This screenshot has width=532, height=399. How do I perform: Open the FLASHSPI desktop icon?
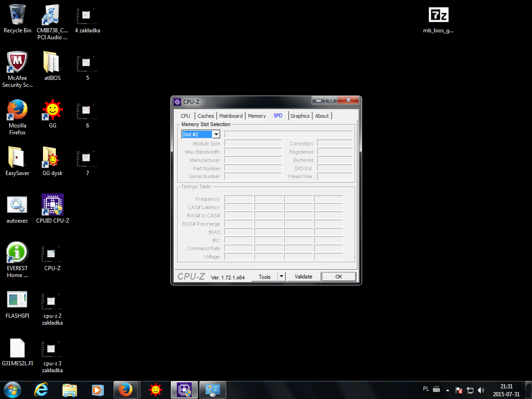pos(17,304)
